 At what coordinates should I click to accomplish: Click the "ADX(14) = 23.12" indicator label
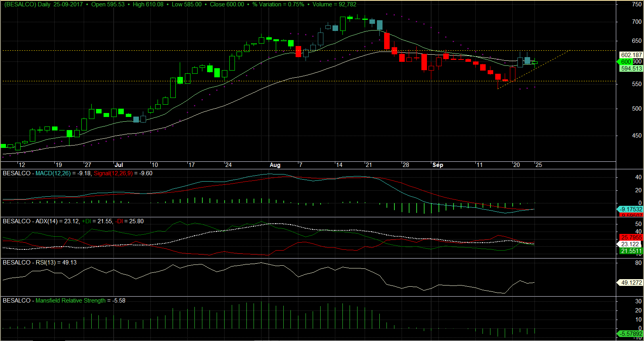(x=58, y=221)
